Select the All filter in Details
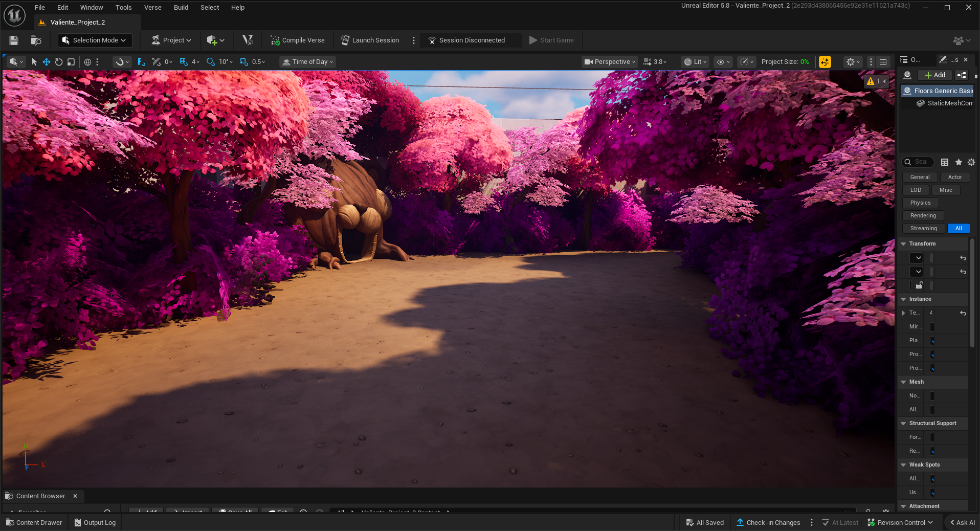 pyautogui.click(x=959, y=229)
